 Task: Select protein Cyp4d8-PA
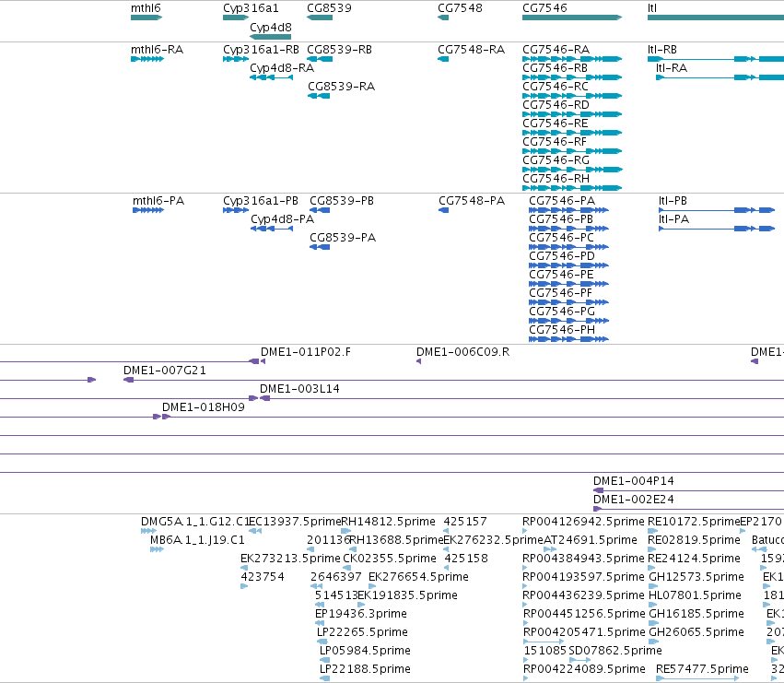(x=272, y=229)
